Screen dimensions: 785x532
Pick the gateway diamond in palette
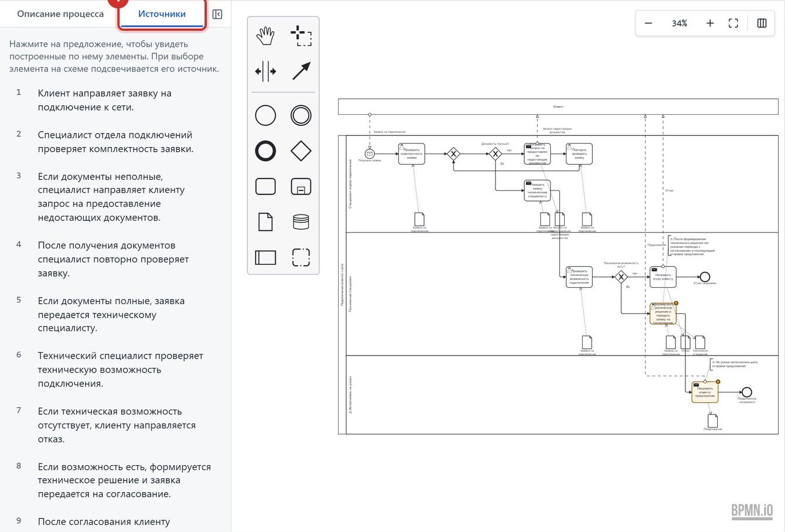click(x=301, y=151)
